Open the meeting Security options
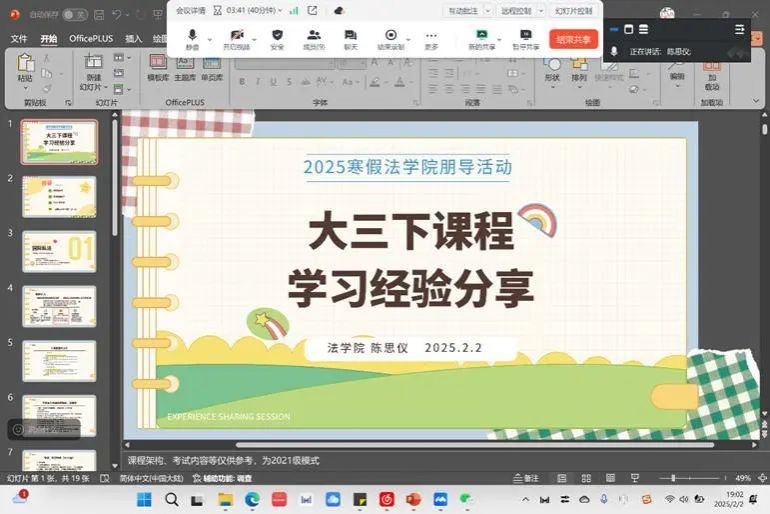 pos(277,36)
